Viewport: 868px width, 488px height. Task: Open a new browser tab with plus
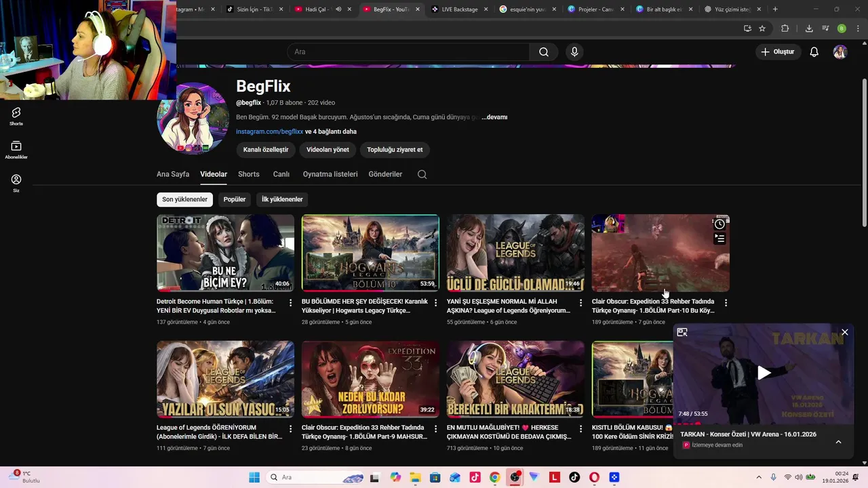tap(775, 9)
